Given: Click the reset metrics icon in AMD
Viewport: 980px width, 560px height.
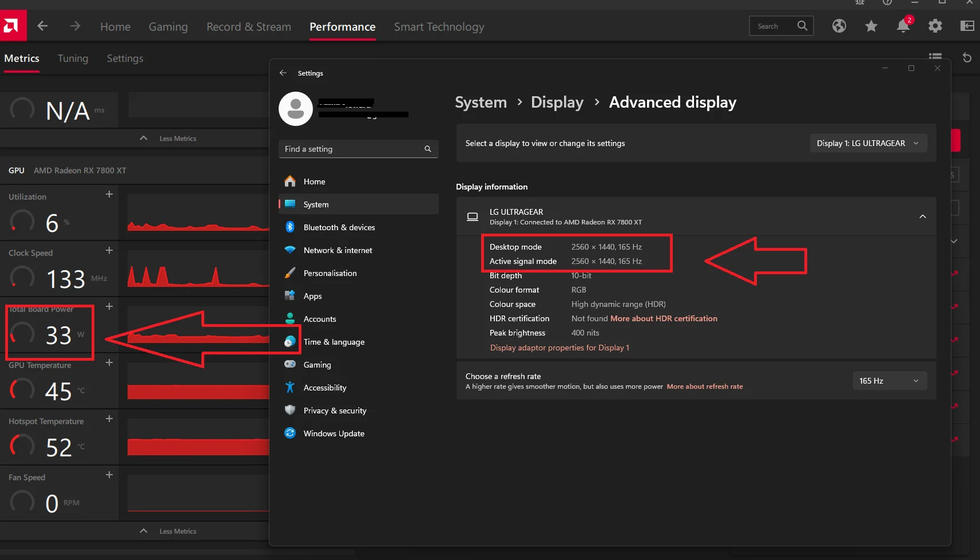Looking at the screenshot, I should click(967, 58).
